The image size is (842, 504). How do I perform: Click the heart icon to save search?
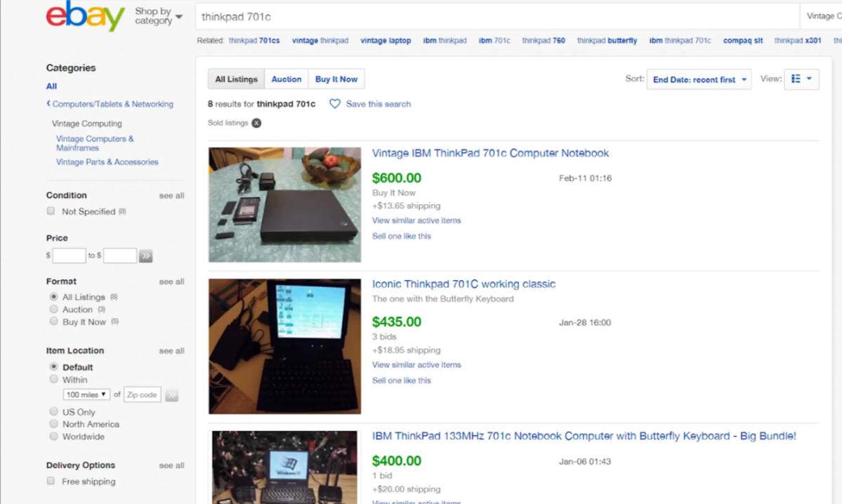[x=334, y=104]
